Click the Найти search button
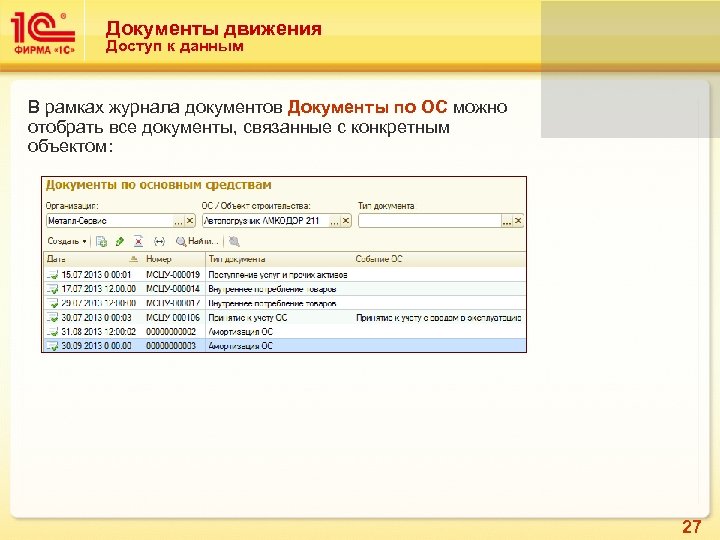The height and width of the screenshot is (540, 720). click(x=195, y=241)
